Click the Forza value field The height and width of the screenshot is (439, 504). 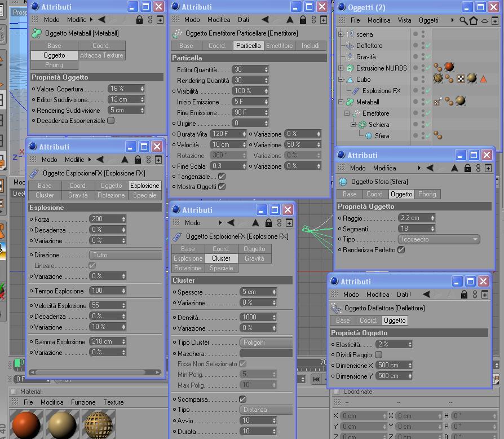[x=108, y=219]
